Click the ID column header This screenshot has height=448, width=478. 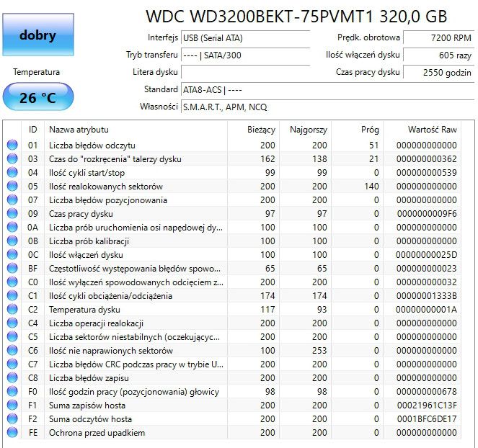coord(32,130)
